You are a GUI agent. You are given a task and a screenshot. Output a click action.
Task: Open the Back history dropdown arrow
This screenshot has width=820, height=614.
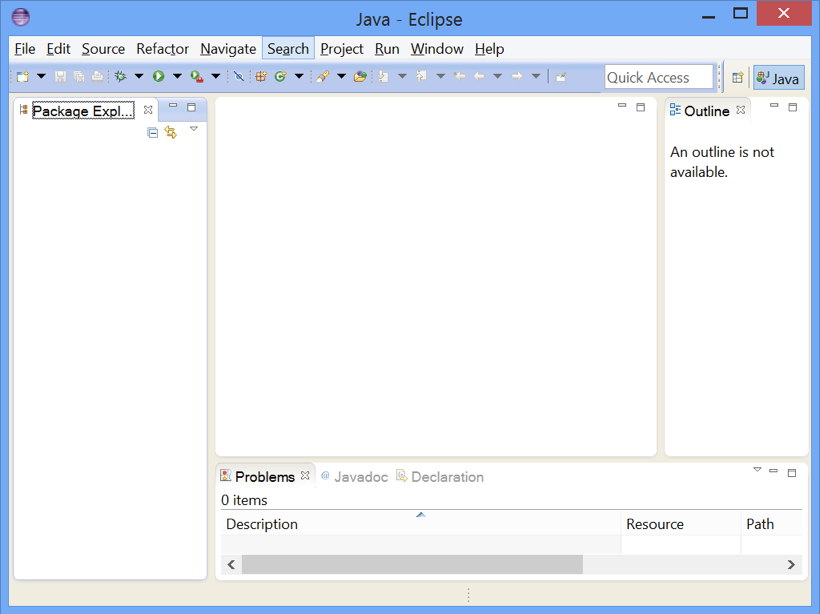click(x=497, y=76)
